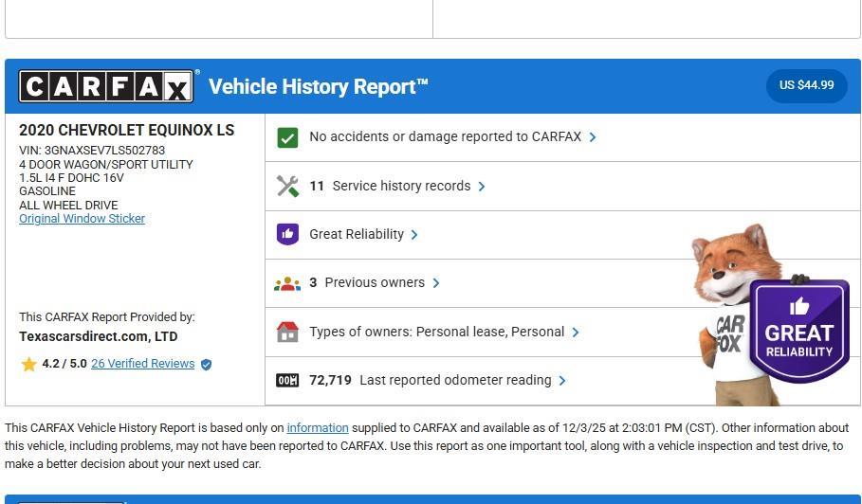This screenshot has height=504, width=862.
Task: Click the yellow star rating icon
Action: point(28,364)
